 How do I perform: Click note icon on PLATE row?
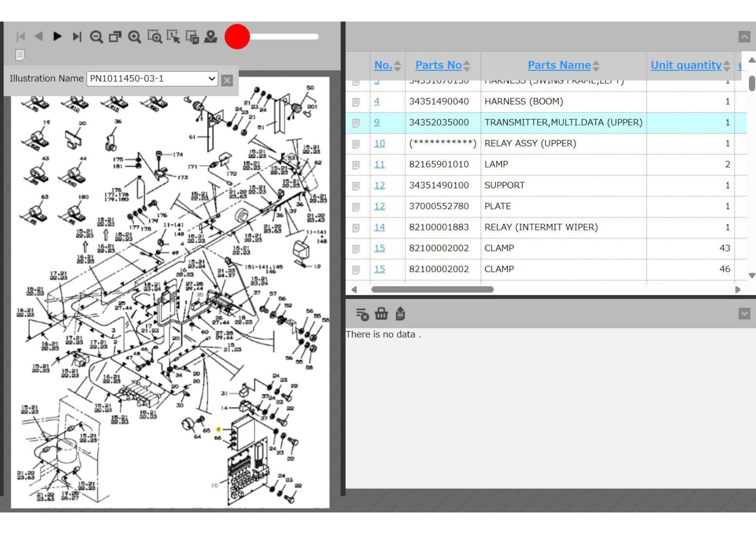(x=356, y=207)
